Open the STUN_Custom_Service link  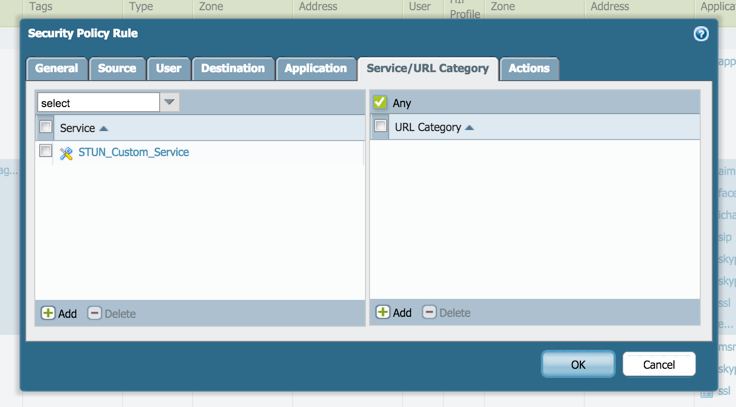point(134,152)
